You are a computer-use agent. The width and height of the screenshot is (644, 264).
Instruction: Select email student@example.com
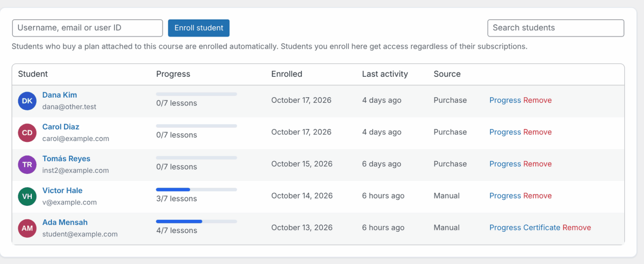tap(80, 234)
